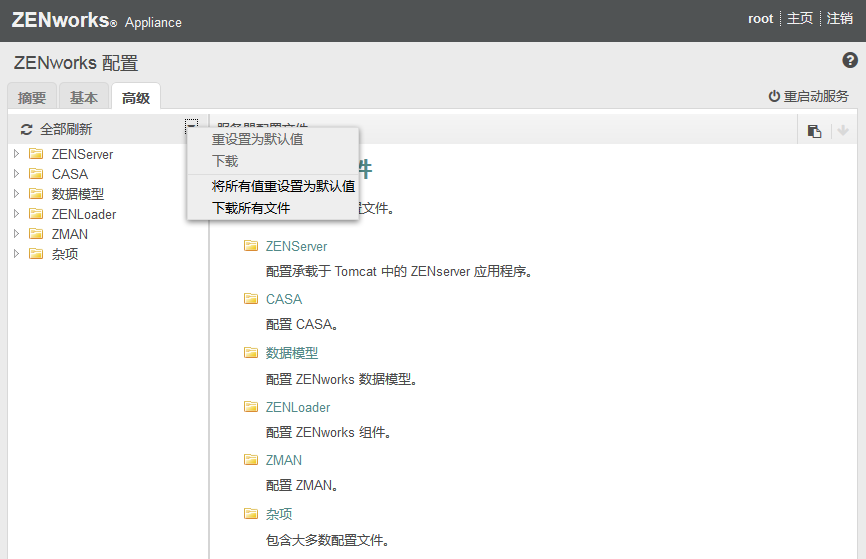
Task: Open the ZENLoader link in main panel
Action: click(x=298, y=407)
